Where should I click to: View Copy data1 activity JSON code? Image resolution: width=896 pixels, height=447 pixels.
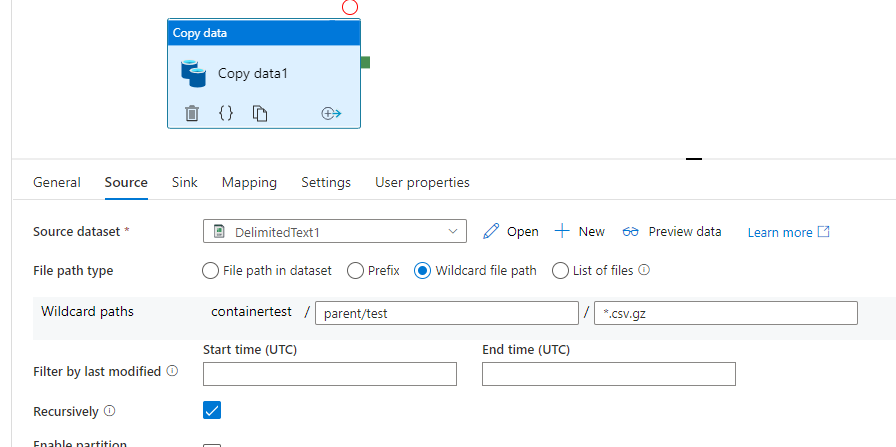[x=226, y=113]
